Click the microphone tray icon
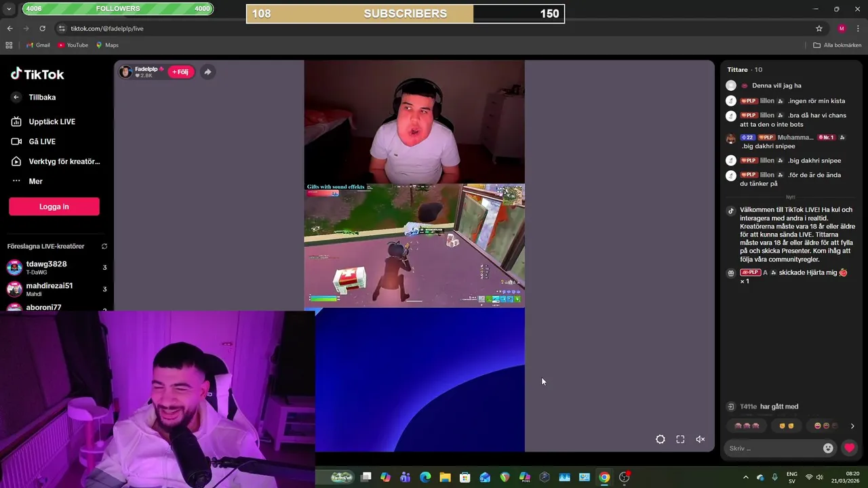 point(774,477)
